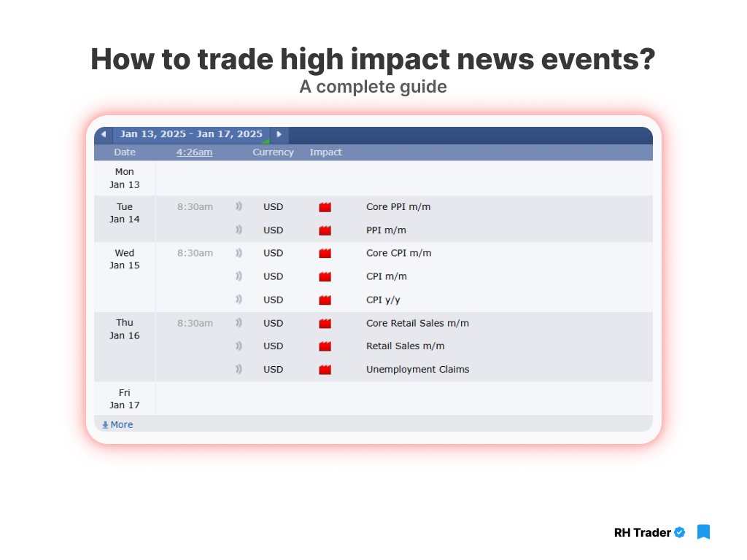Go to next week arrow
The height and width of the screenshot is (560, 747).
pyautogui.click(x=279, y=134)
